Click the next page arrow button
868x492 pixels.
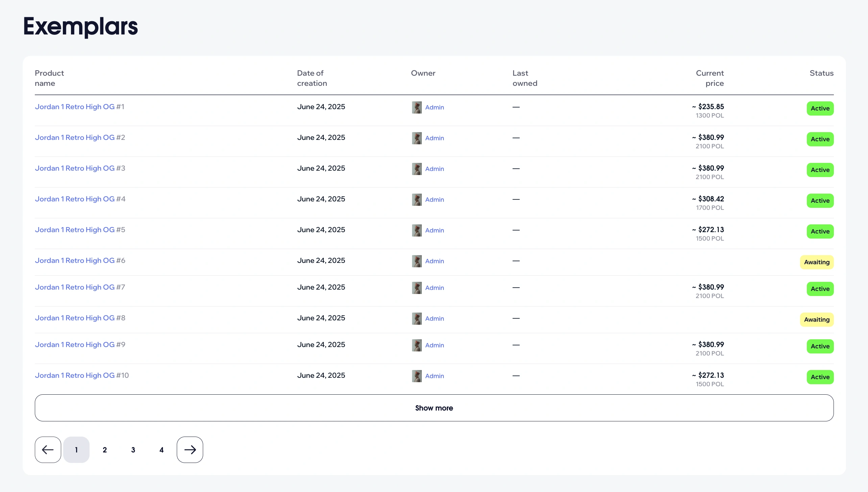point(190,449)
